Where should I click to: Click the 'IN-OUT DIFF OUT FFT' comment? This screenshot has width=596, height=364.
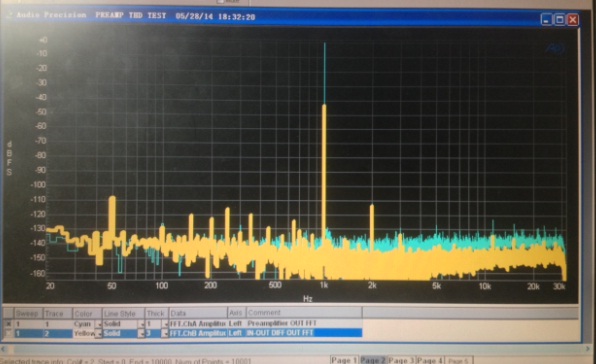(x=280, y=333)
